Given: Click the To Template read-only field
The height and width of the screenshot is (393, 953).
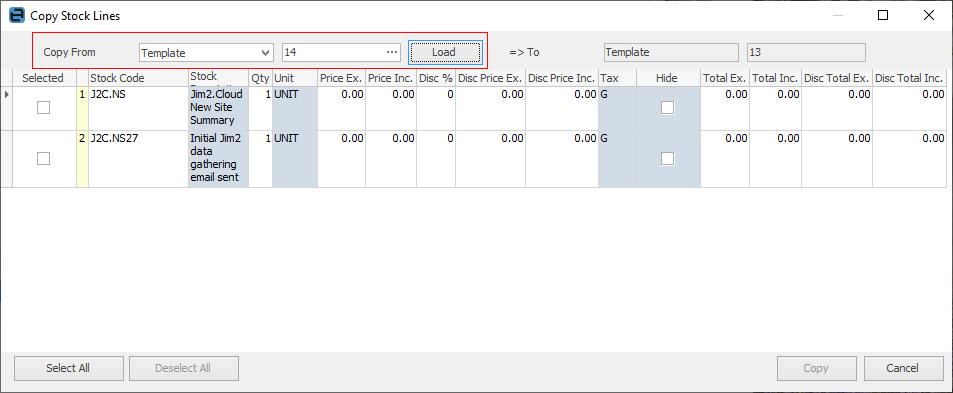Looking at the screenshot, I should click(672, 52).
